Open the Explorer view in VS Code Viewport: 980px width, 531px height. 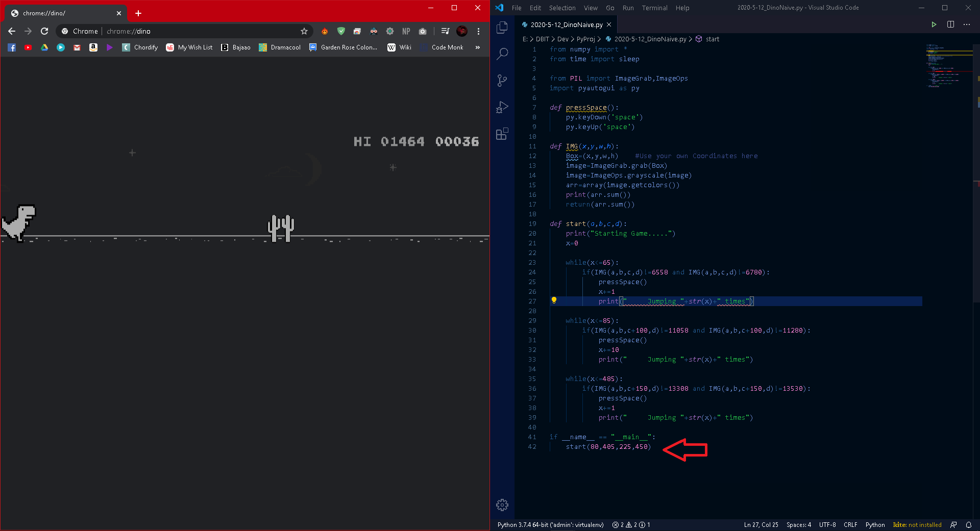[x=502, y=28]
